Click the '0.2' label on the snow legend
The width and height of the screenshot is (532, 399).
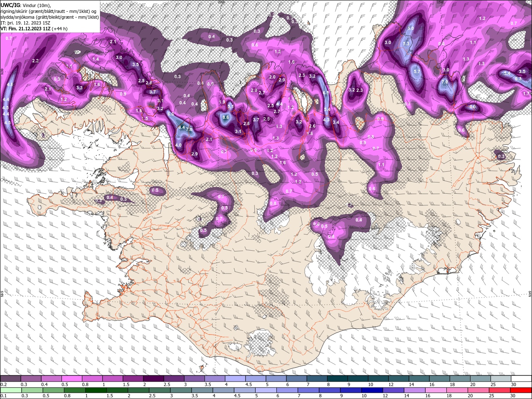(3, 384)
